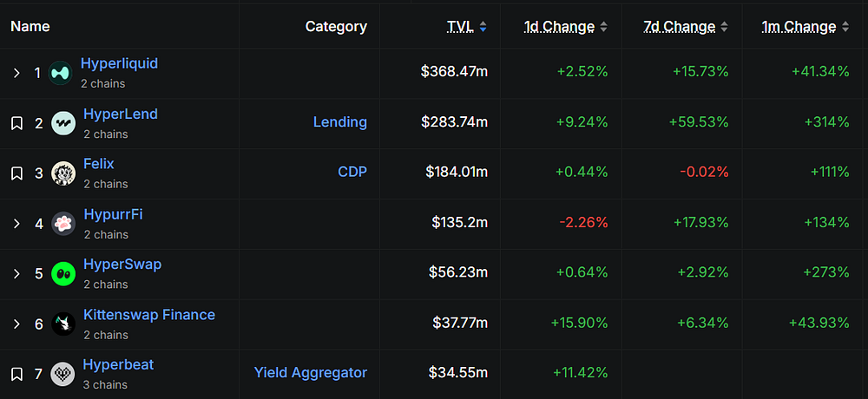Bookmark the Felix protocol row

pos(17,173)
